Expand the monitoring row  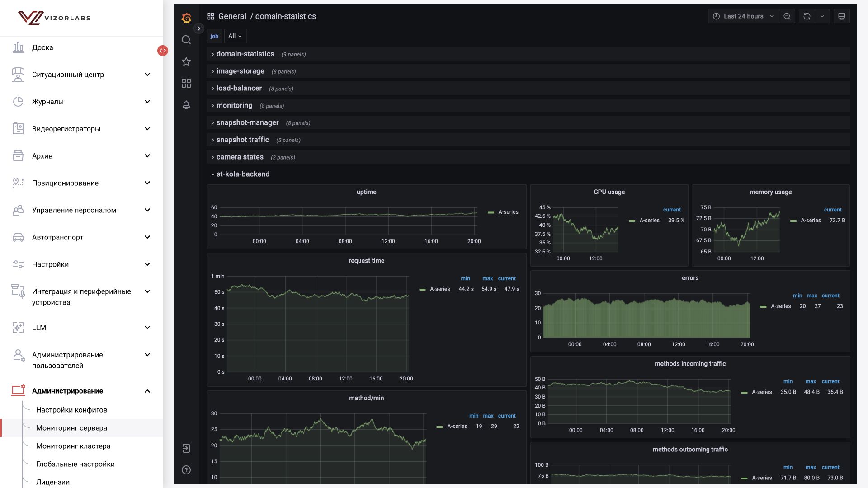[528, 105]
